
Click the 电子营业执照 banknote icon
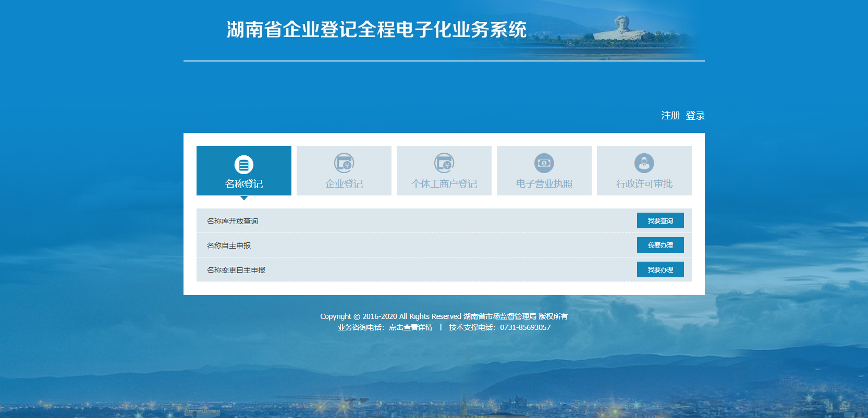[544, 163]
